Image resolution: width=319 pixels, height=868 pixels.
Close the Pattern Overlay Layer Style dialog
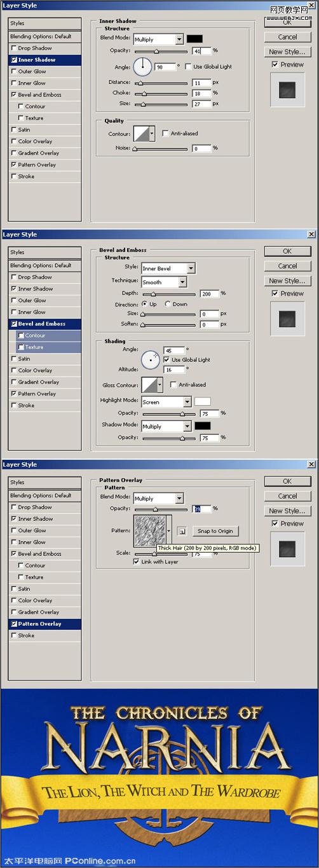pyautogui.click(x=311, y=464)
